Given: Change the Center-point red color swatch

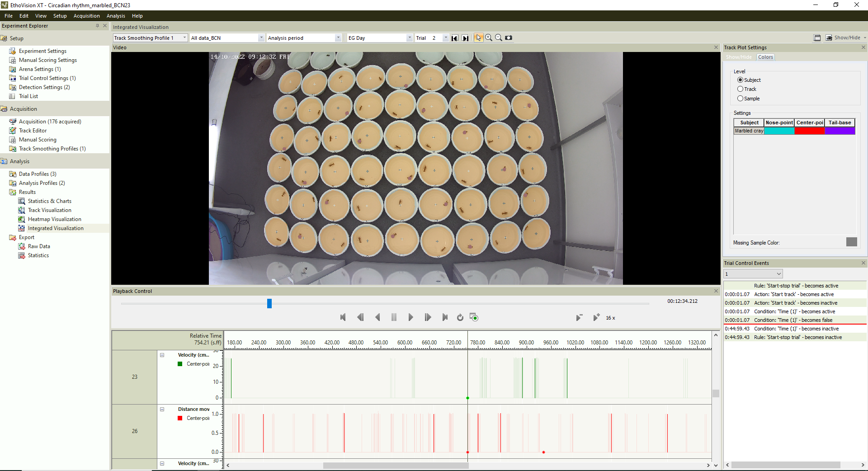Looking at the screenshot, I should click(x=810, y=131).
